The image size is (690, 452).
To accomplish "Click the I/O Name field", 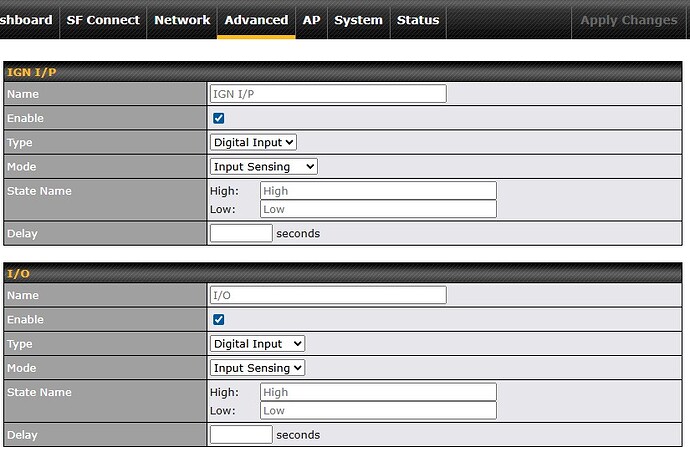I will point(328,295).
